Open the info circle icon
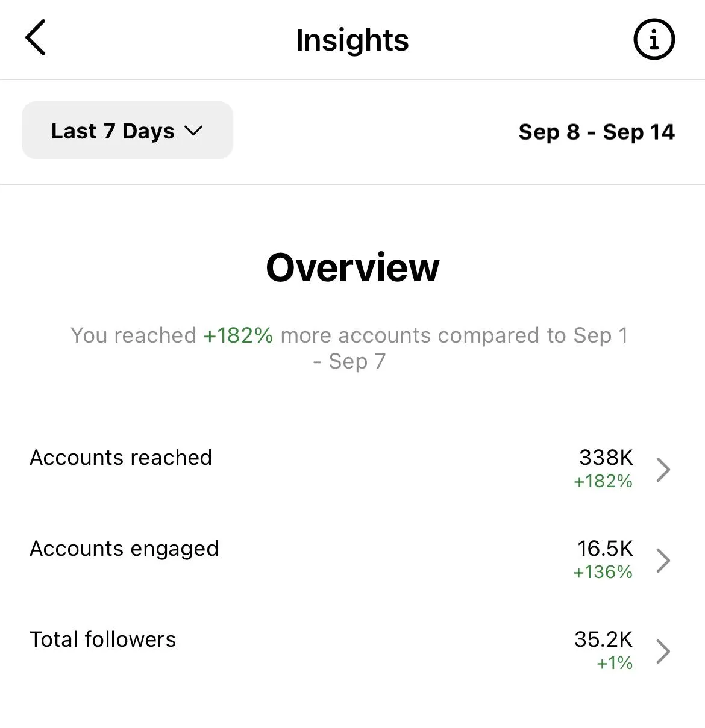Screen dimensions: 705x728 tap(654, 40)
